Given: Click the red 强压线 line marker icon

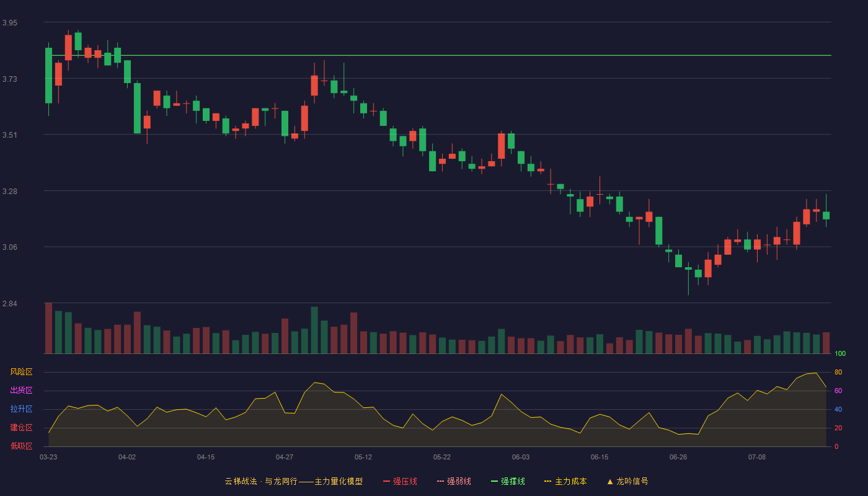Looking at the screenshot, I should pos(386,482).
